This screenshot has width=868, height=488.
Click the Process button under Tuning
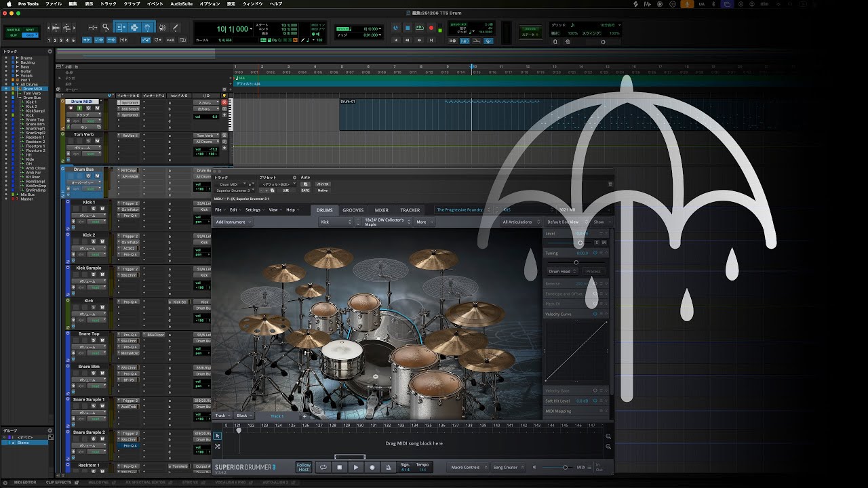point(593,271)
